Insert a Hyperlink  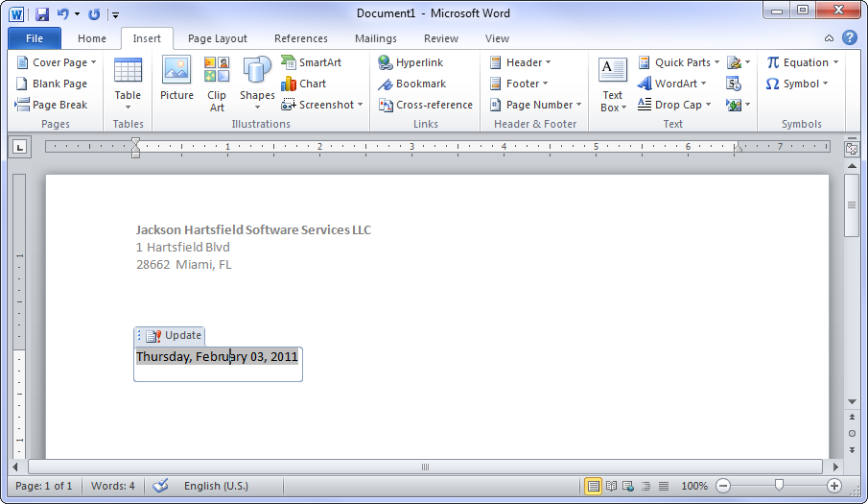coord(411,62)
